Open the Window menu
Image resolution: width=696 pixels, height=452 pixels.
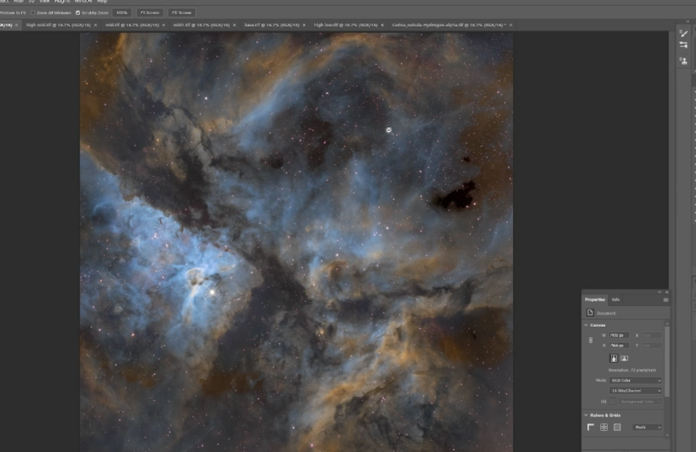[83, 1]
